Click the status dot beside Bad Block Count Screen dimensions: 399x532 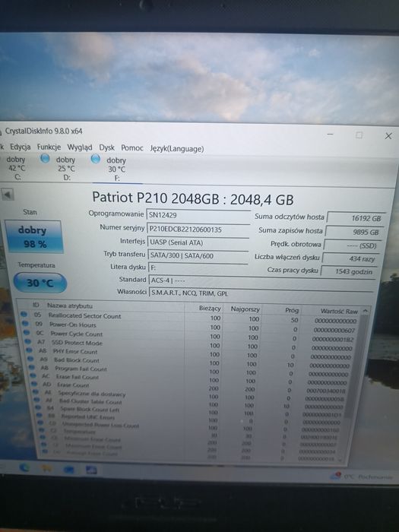coord(30,359)
